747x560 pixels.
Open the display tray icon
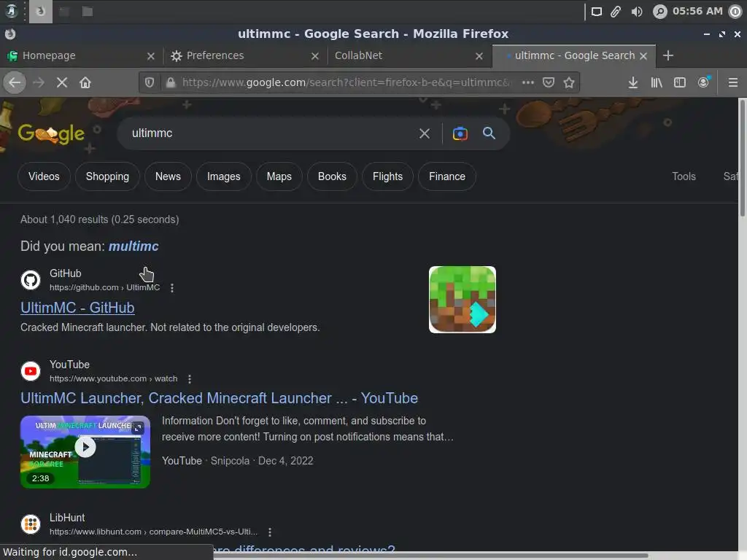point(597,12)
